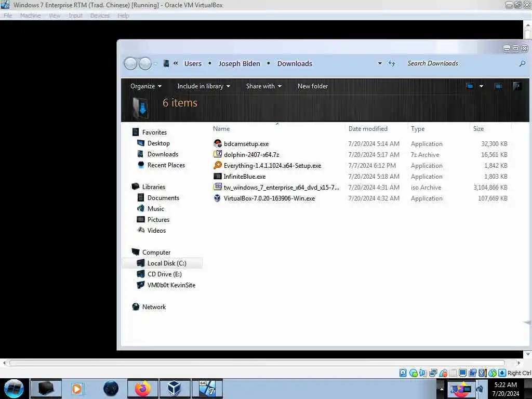Open Windows Explorer from taskbar
This screenshot has height=399, width=532.
click(46, 389)
